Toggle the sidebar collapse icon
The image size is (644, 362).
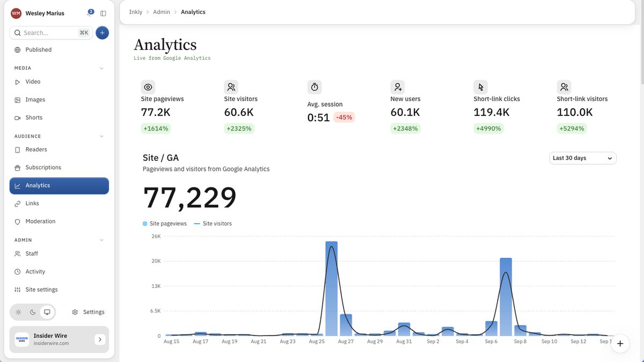pos(103,13)
